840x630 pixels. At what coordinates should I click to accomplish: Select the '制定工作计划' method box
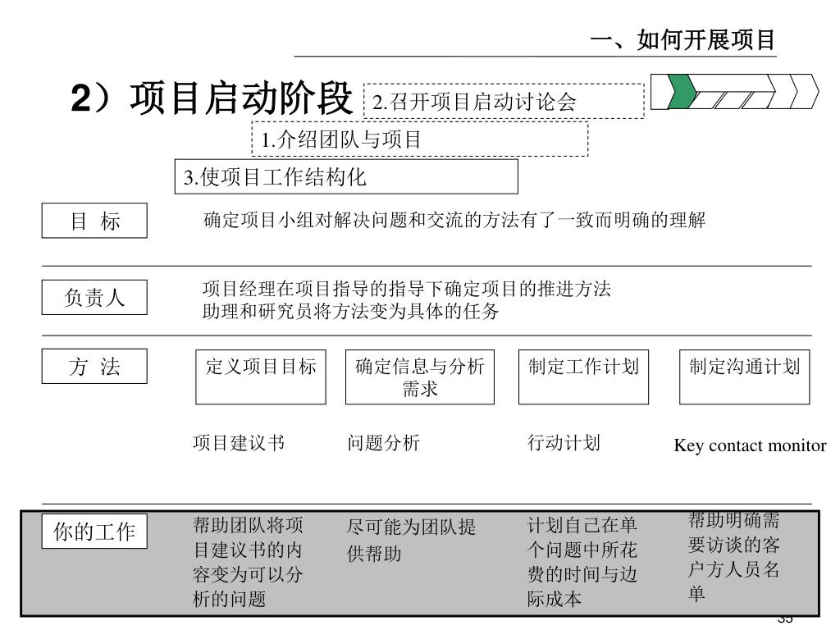point(583,377)
